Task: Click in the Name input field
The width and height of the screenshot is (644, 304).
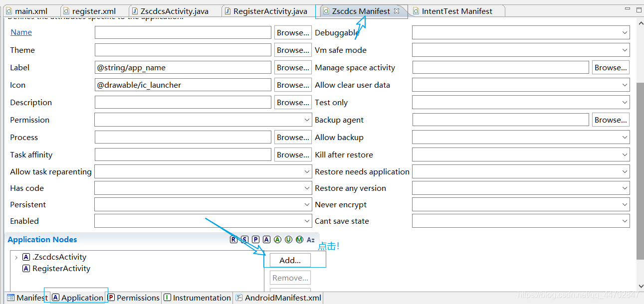Action: point(183,33)
